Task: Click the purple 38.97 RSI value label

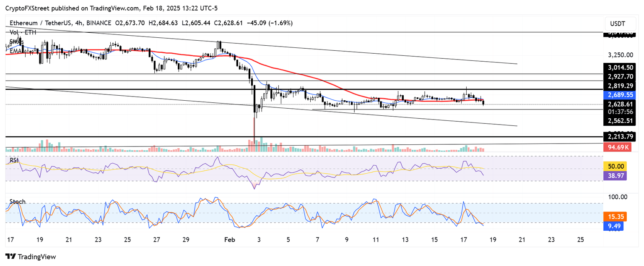Action: (x=616, y=175)
